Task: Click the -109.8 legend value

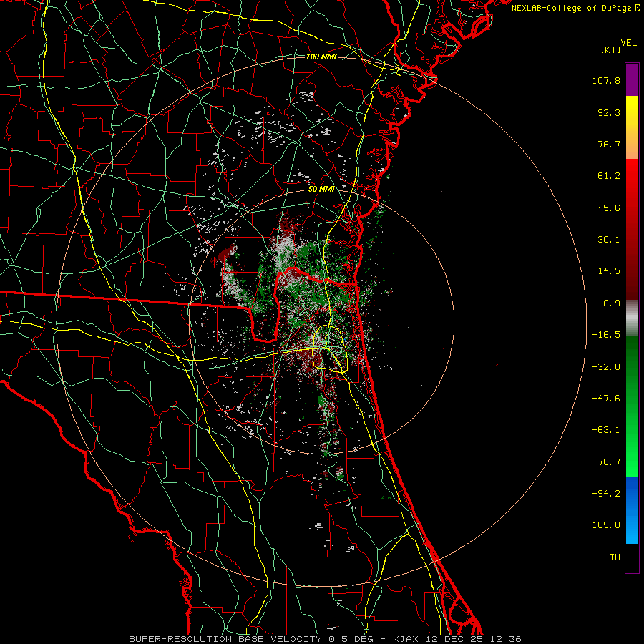Action: [604, 525]
